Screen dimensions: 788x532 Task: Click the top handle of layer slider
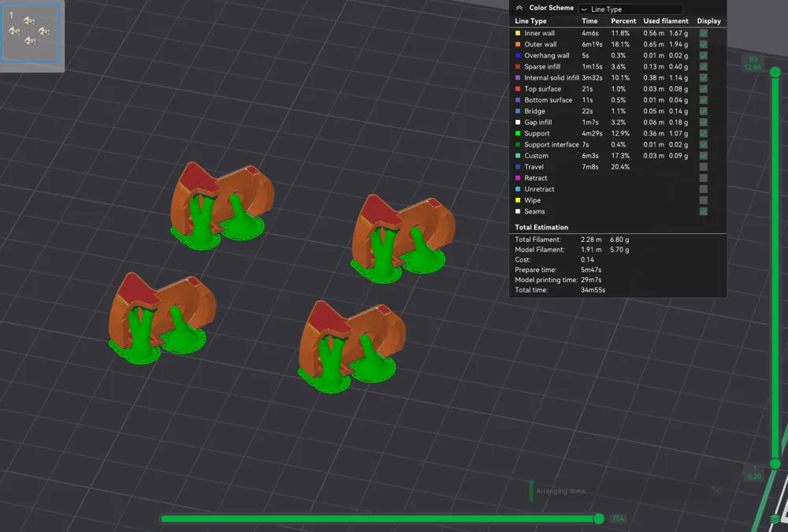point(775,73)
